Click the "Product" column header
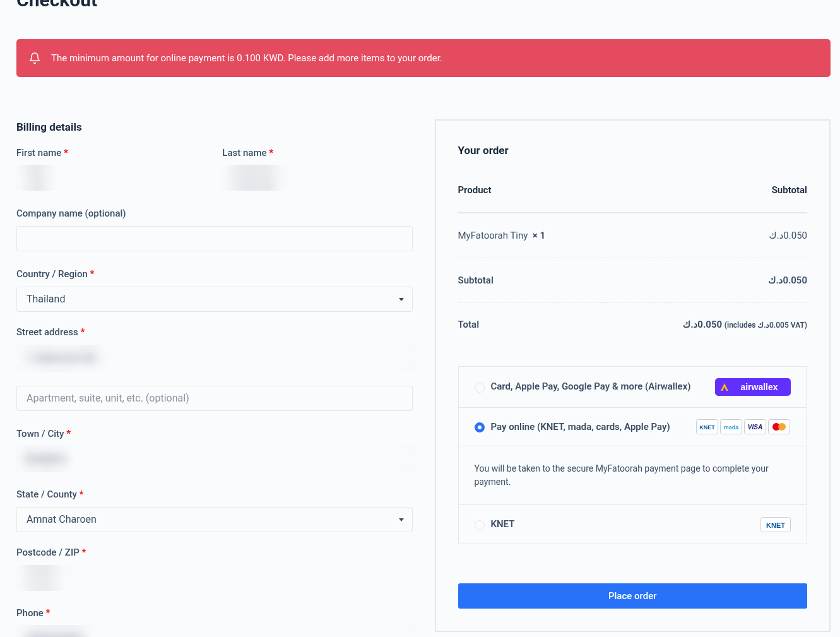The image size is (840, 637). point(475,190)
